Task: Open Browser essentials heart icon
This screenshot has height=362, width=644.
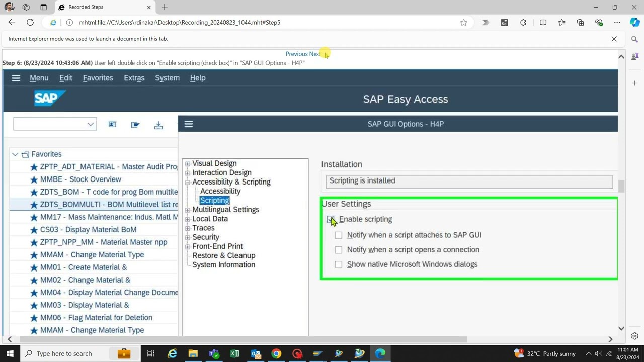Action: [599, 22]
